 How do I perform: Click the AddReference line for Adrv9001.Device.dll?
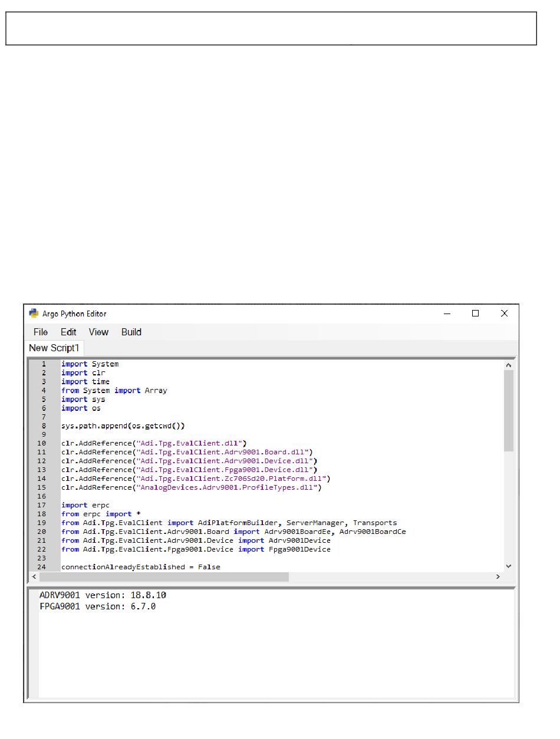[x=189, y=461]
